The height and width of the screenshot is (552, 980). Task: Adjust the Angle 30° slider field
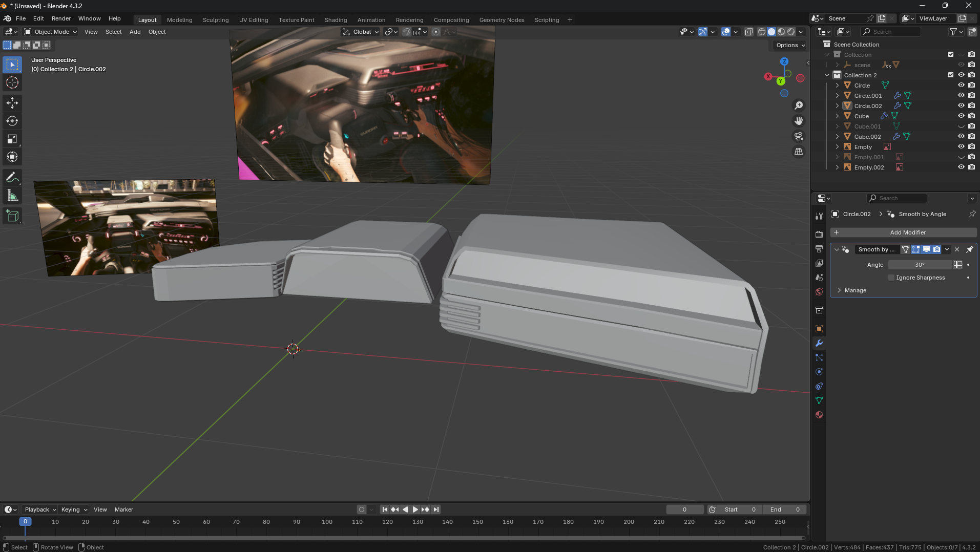point(920,265)
